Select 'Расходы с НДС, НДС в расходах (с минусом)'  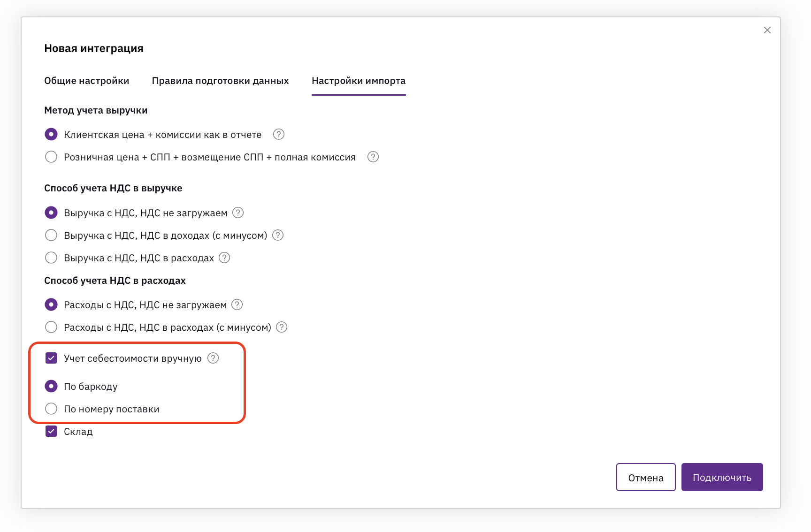point(51,327)
